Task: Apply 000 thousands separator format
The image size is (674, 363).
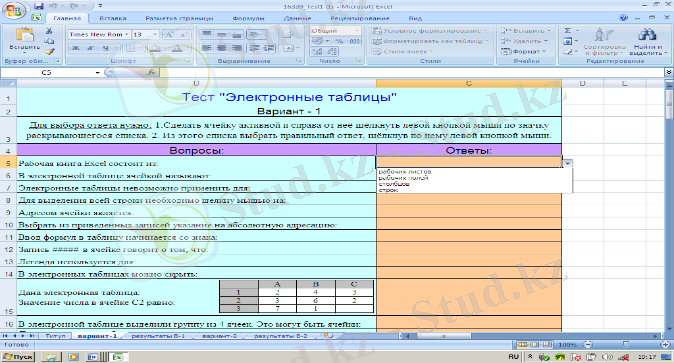Action: pos(355,41)
